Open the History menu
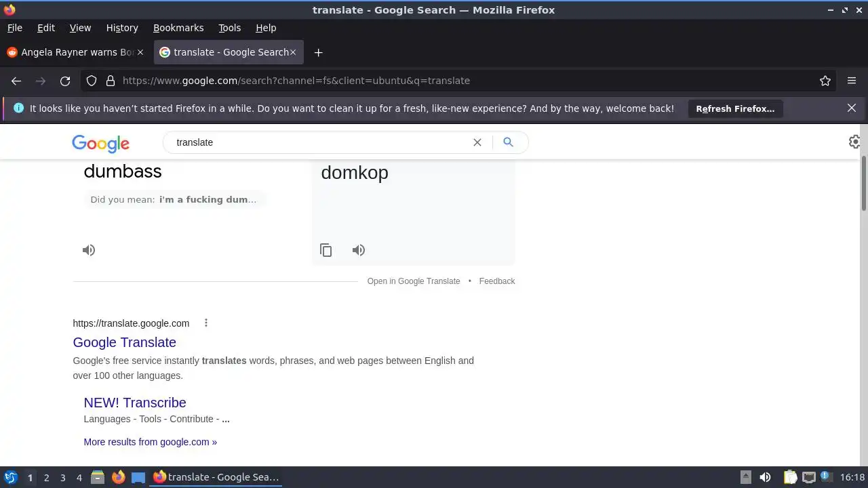The width and height of the screenshot is (868, 488). (x=122, y=28)
